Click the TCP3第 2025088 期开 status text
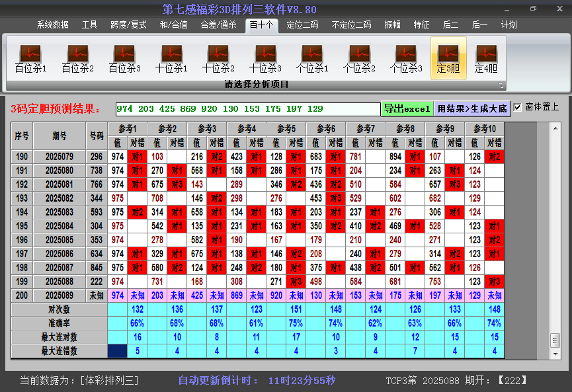The height and width of the screenshot is (392, 572). tap(457, 381)
